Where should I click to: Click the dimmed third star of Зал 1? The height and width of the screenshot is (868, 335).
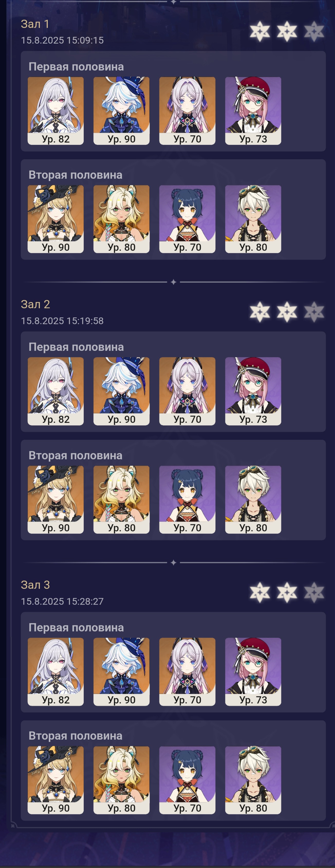pos(314,32)
